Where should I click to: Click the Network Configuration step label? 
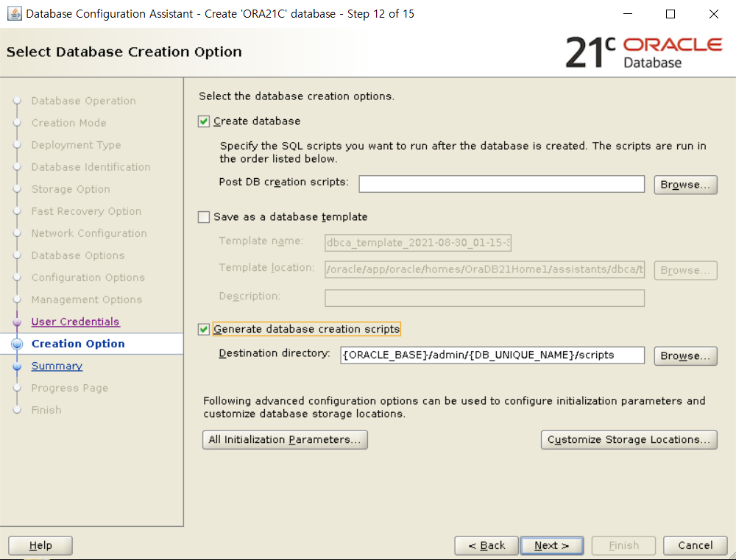[89, 233]
